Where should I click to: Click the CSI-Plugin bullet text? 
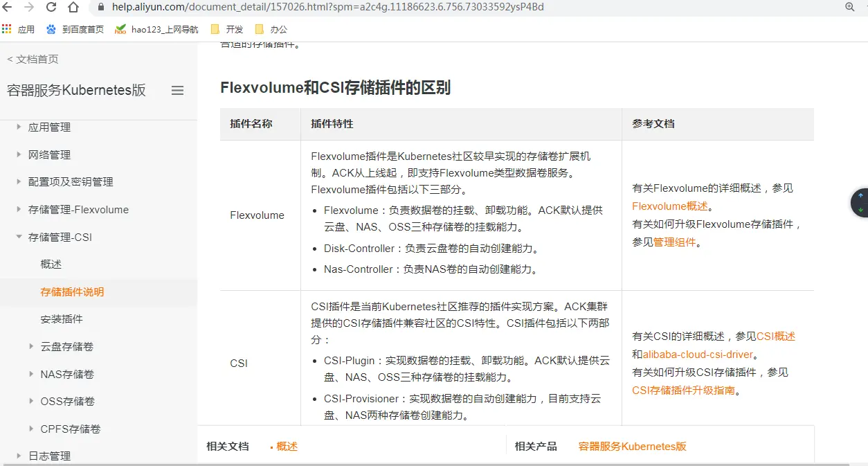click(x=467, y=369)
